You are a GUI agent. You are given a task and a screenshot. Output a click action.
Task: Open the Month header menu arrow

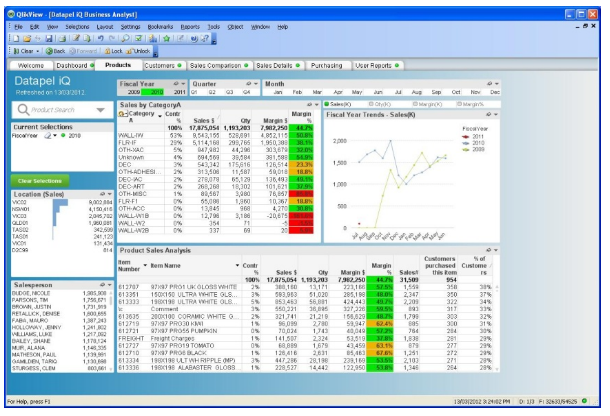496,84
